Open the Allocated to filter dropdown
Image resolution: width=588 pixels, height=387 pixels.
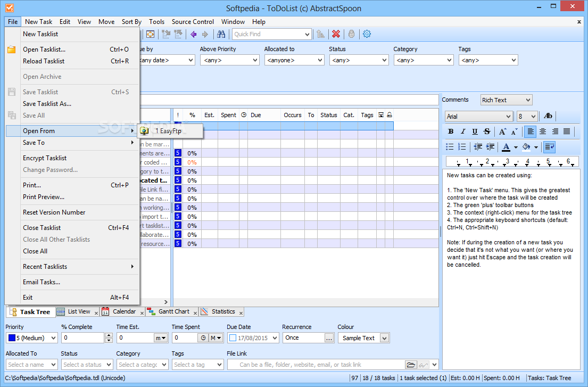point(294,60)
